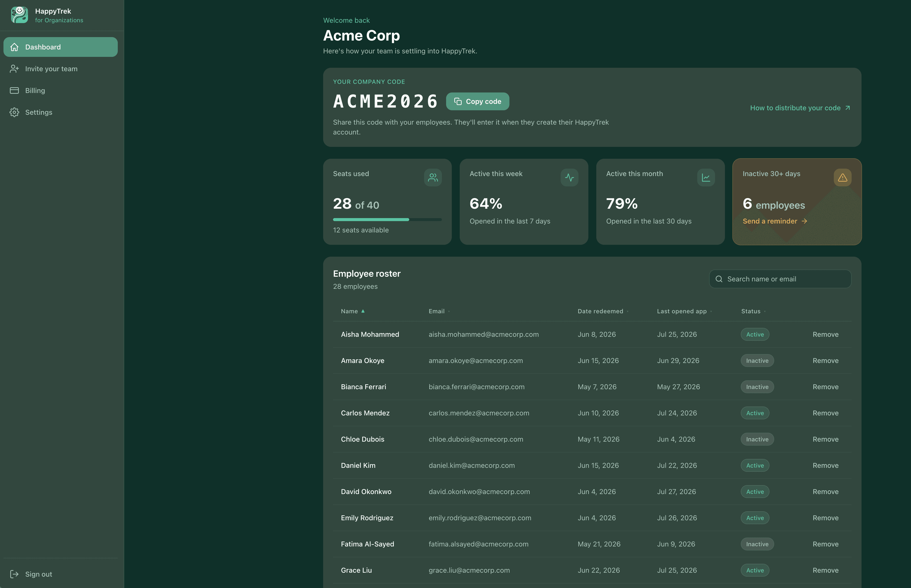The image size is (911, 588).
Task: Click the Sign out arrow icon
Action: point(15,574)
